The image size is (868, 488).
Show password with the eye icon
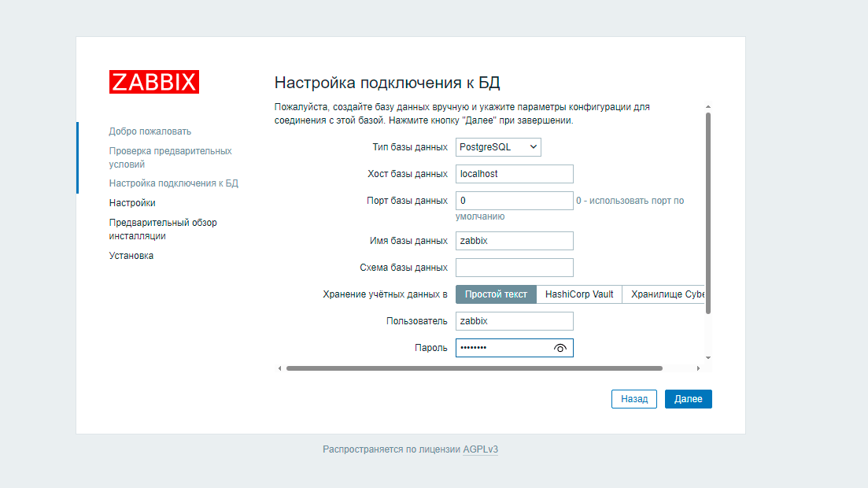pyautogui.click(x=560, y=349)
